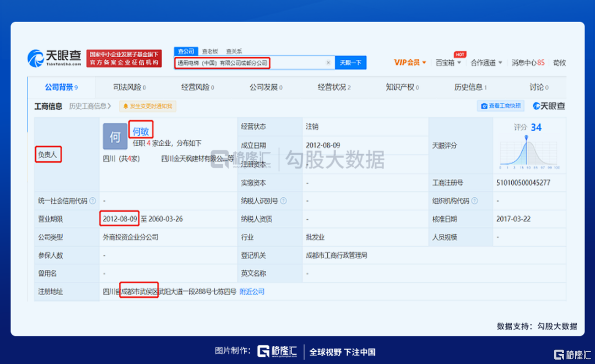Switch to the 经营风险 tab
The width and height of the screenshot is (595, 364).
198,87
